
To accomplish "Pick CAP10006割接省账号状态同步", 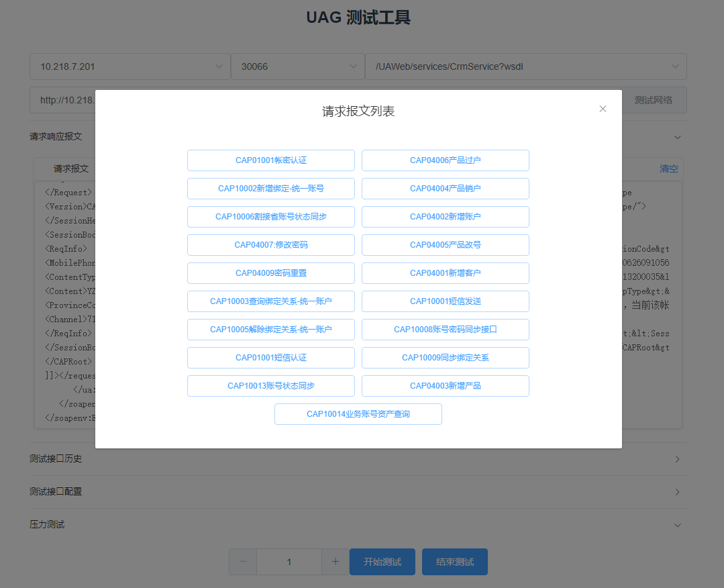I will point(271,217).
